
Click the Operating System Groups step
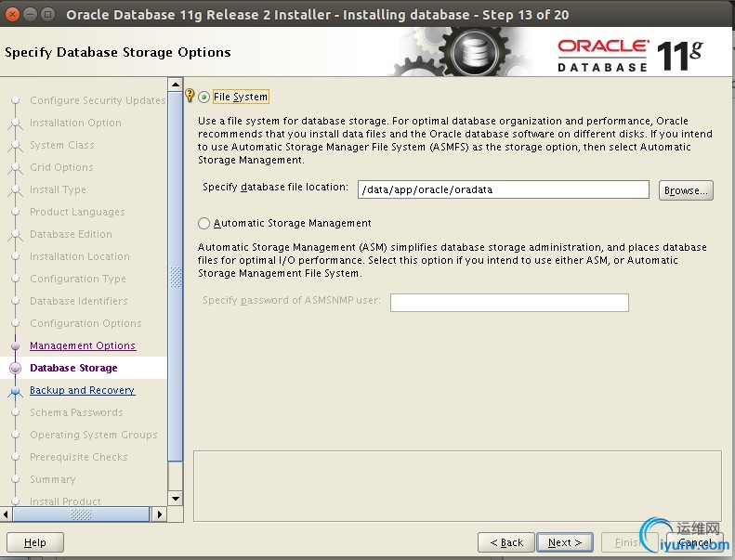pos(94,435)
